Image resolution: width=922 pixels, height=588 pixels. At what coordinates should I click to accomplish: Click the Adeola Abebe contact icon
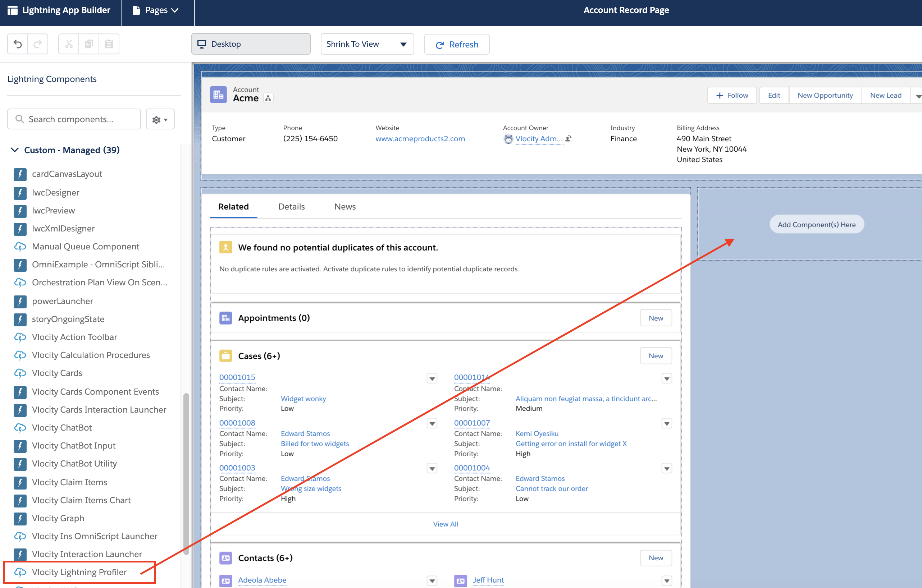pyautogui.click(x=225, y=581)
